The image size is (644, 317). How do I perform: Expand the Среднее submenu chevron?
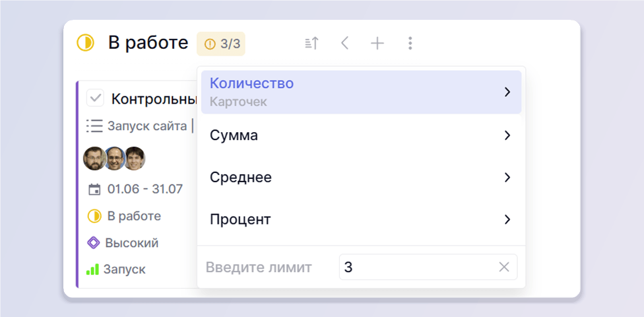coord(507,177)
